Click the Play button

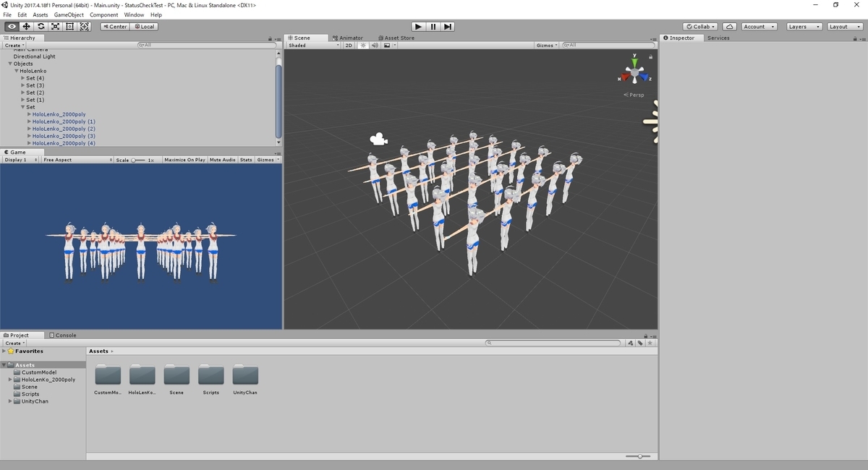[x=417, y=27]
